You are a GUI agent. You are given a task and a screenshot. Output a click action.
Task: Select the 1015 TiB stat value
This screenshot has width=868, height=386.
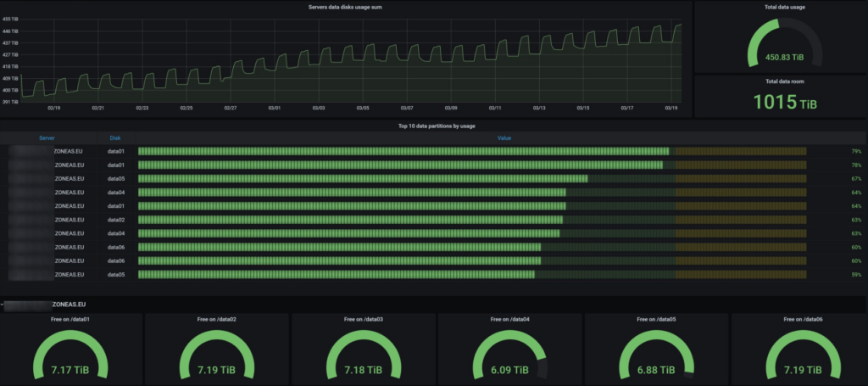(785, 102)
